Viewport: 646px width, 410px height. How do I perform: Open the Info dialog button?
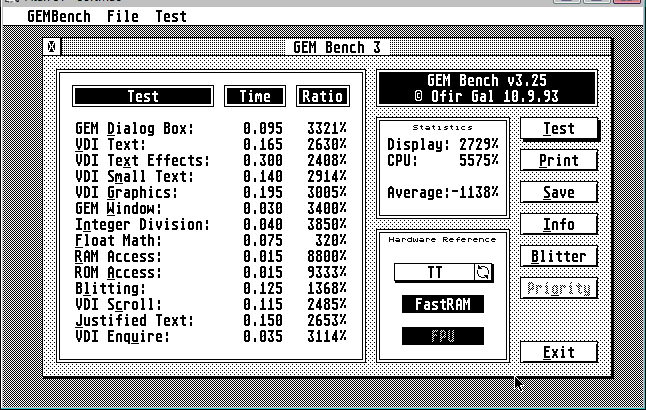[559, 225]
